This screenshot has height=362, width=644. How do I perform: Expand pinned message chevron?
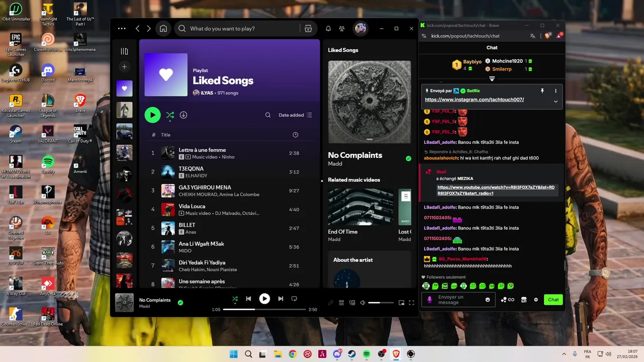(x=555, y=101)
